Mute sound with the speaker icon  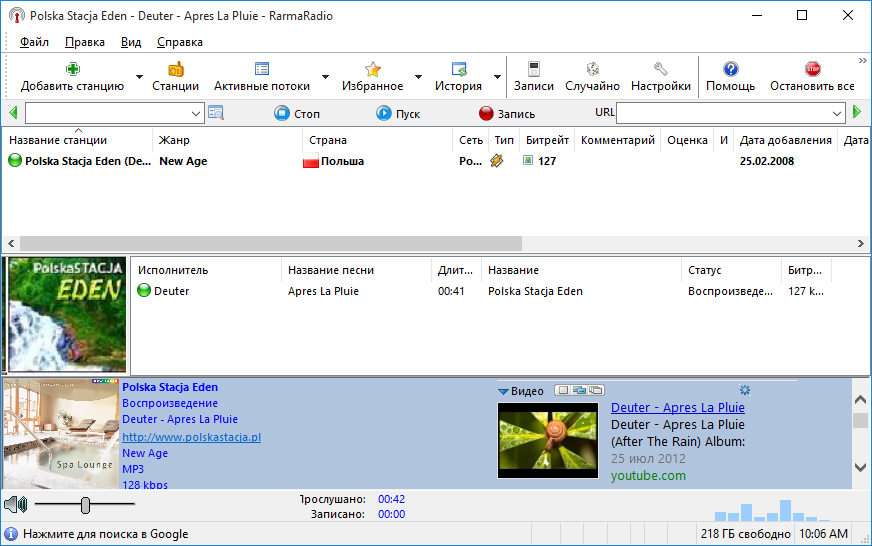15,504
